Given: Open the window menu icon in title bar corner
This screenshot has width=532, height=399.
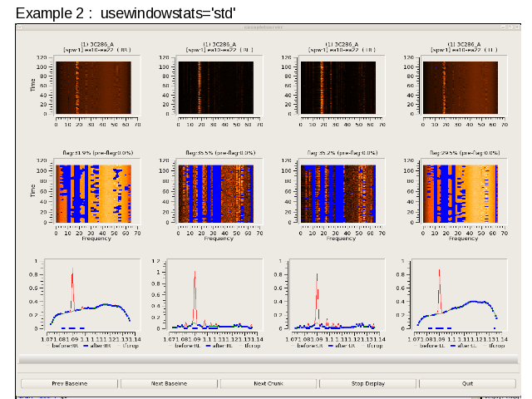Looking at the screenshot, I should (x=20, y=27).
